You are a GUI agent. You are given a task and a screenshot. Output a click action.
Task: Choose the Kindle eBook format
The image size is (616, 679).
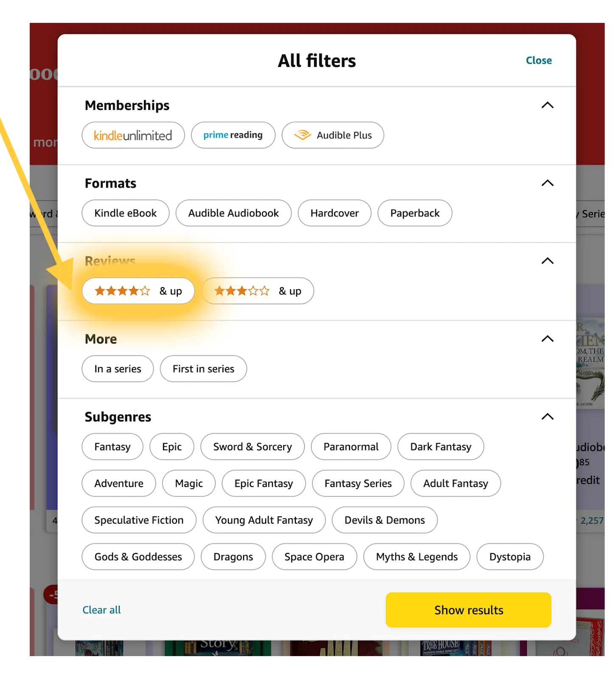pyautogui.click(x=126, y=213)
